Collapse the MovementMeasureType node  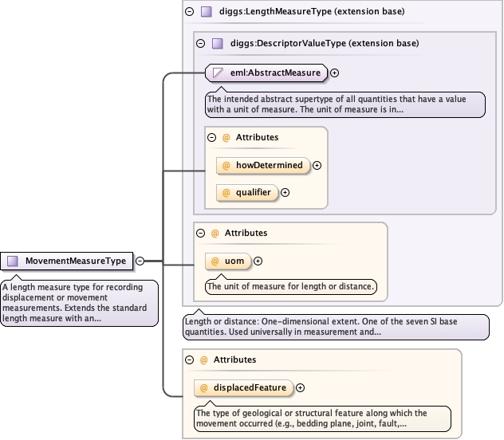(x=140, y=261)
